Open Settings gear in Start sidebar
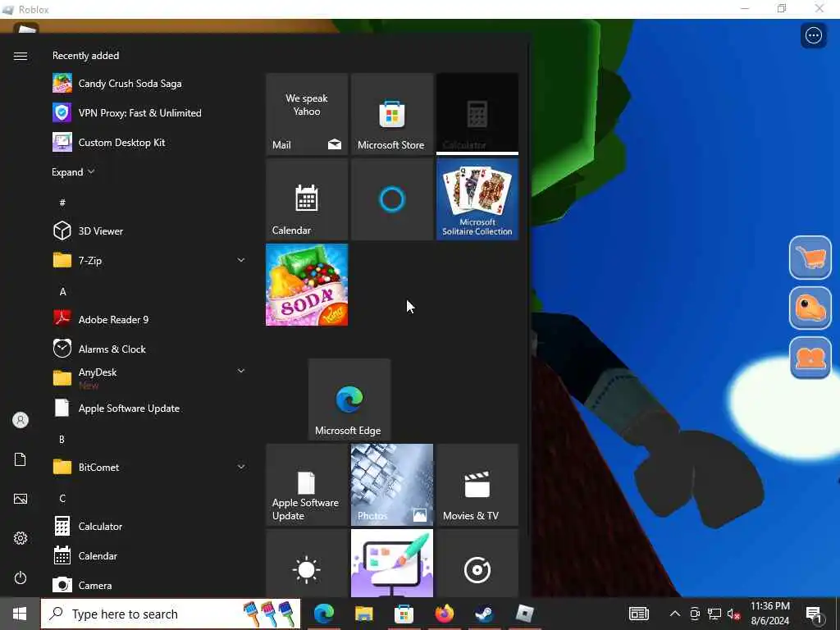The image size is (840, 630). tap(21, 538)
